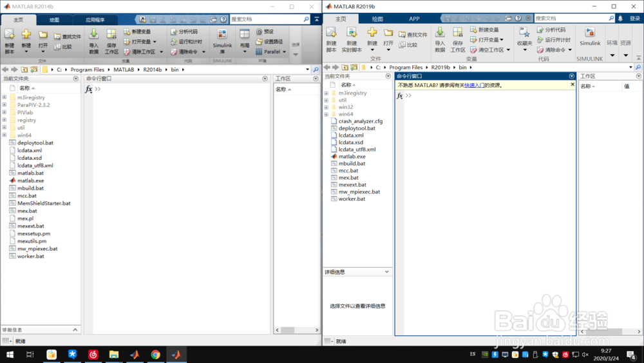Screen dimensions: 644x363
Task: Click Preferences gear in R2014b window
Action: click(x=265, y=32)
